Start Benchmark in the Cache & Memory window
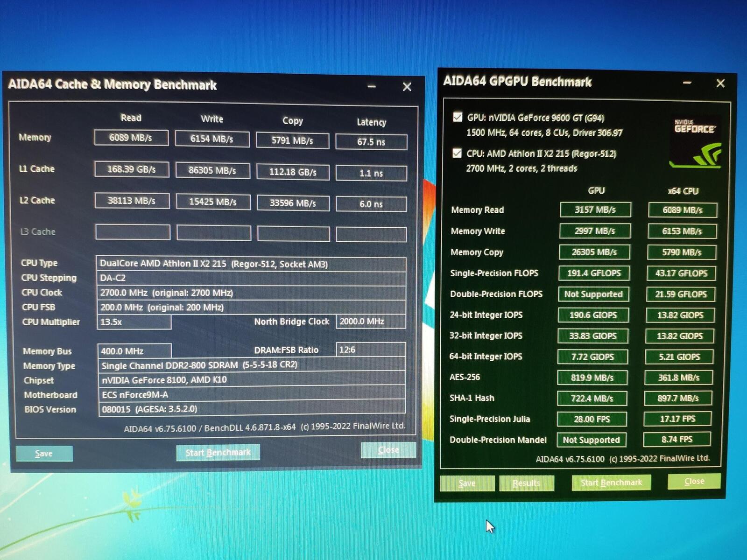 pyautogui.click(x=218, y=452)
